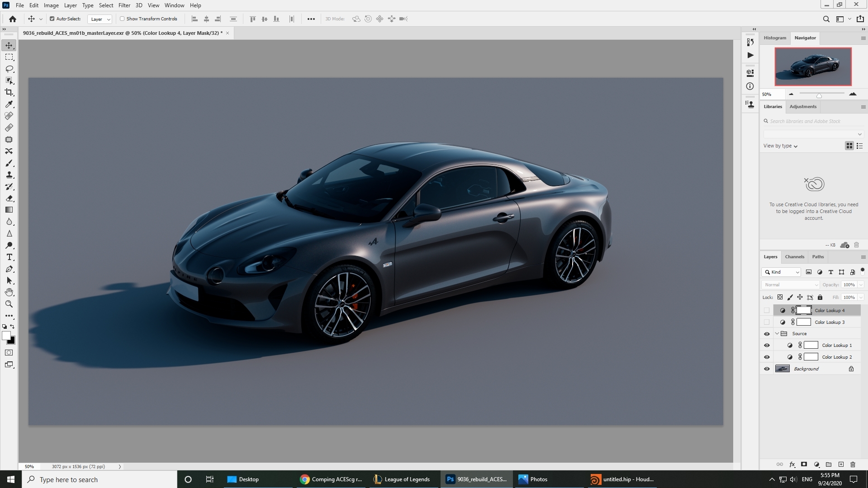Open the Select menu

tap(106, 5)
